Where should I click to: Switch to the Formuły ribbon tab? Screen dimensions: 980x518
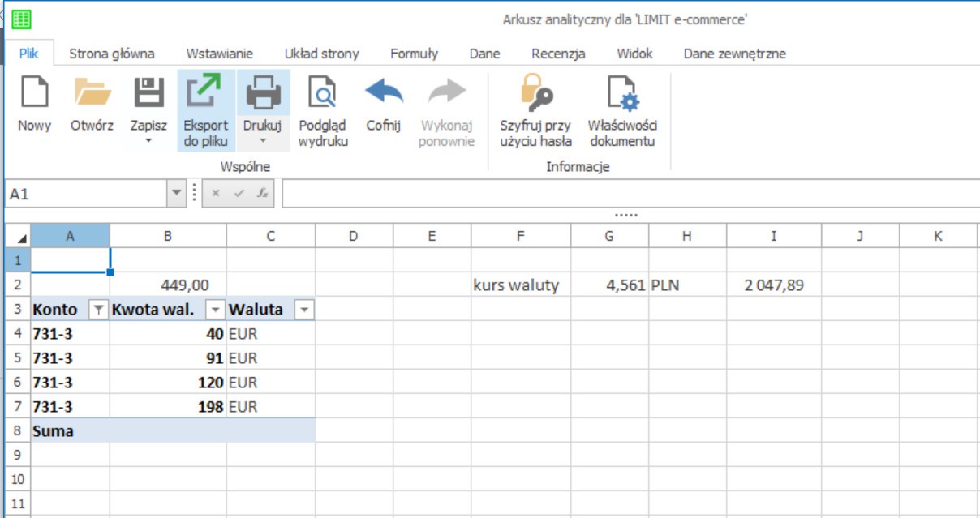[414, 54]
